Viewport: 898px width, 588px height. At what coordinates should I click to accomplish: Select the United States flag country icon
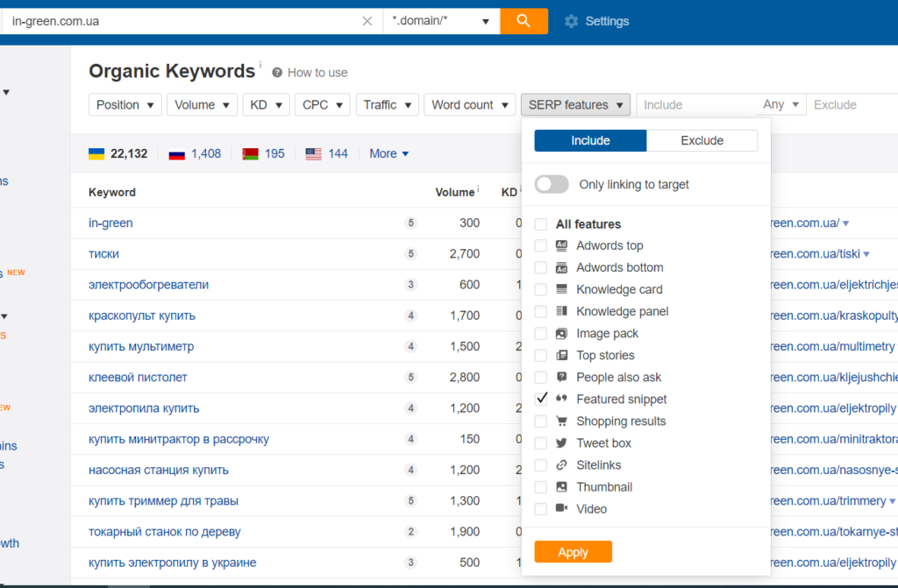[314, 153]
